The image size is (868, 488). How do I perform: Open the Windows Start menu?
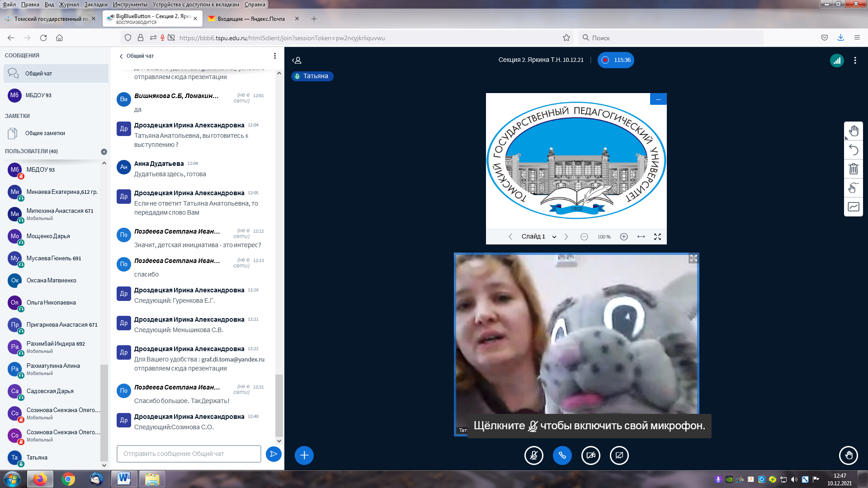(12, 479)
